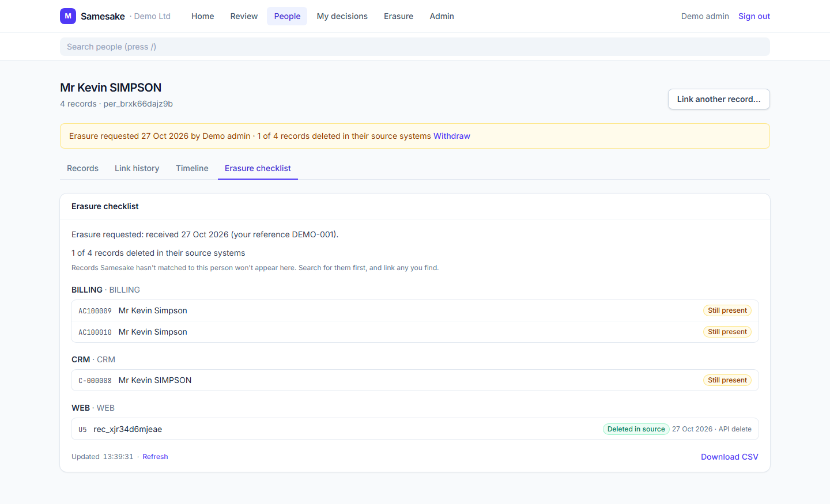Click the BILLING section heading
830x504 pixels.
pos(105,290)
